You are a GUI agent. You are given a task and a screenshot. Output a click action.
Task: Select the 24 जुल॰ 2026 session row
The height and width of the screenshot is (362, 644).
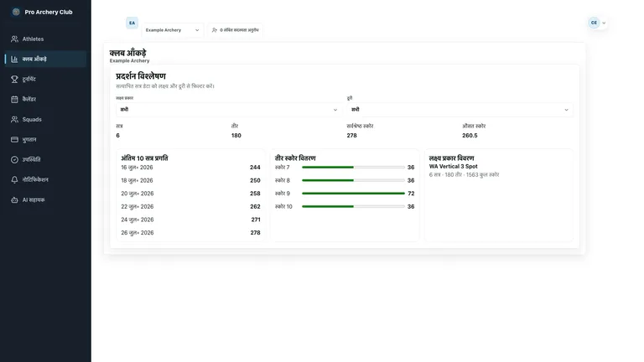coord(190,220)
